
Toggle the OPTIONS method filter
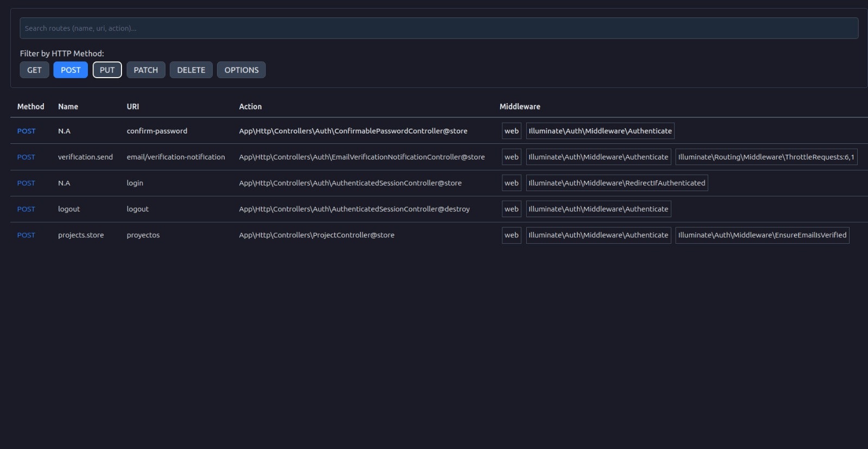[241, 70]
